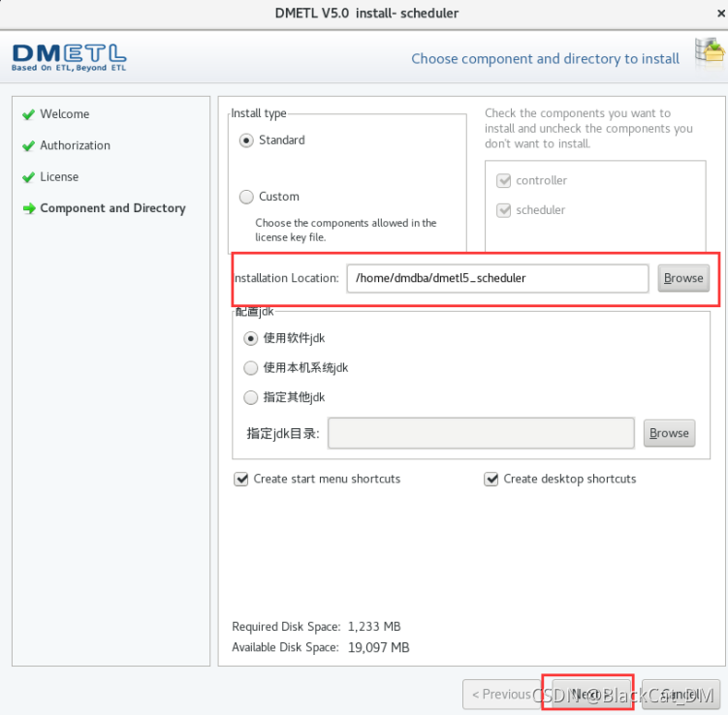Click Browse next to 指定jdk目录
Screen dimensions: 728x715
click(x=669, y=433)
